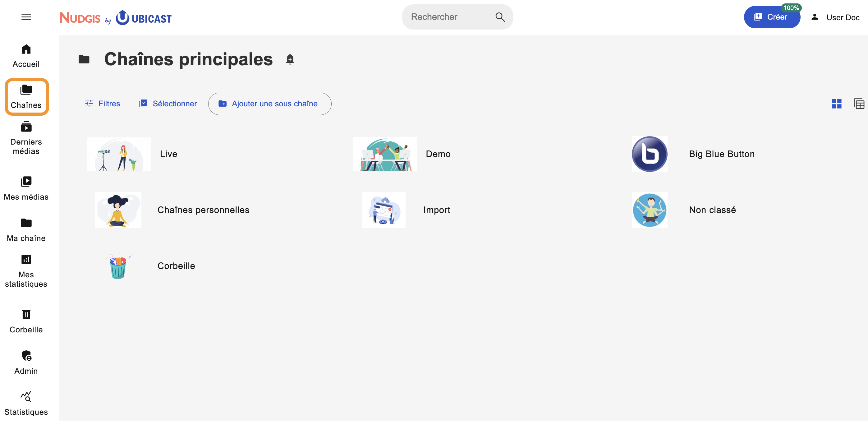The width and height of the screenshot is (868, 421).
Task: Click the Chaînes principales heading
Action: pyautogui.click(x=188, y=59)
